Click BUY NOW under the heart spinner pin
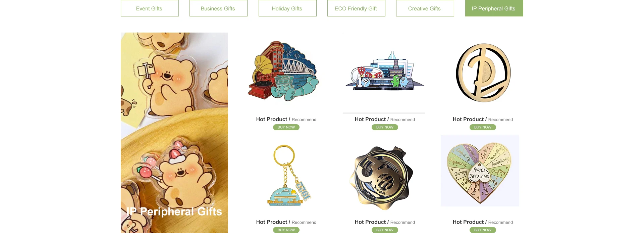Screen dimensions: 644x233 tap(483, 230)
